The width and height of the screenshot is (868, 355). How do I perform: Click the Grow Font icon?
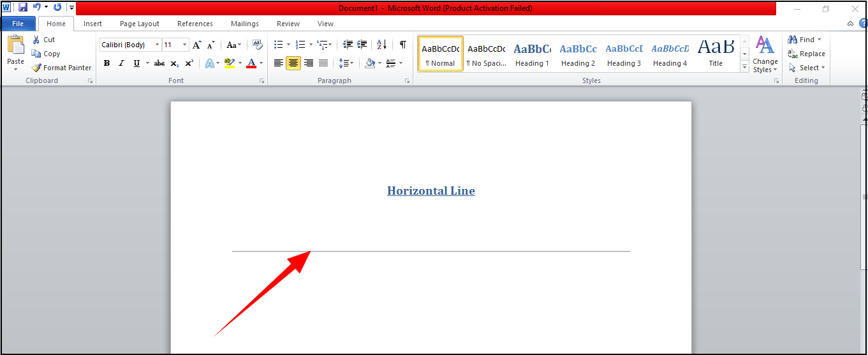click(x=197, y=45)
